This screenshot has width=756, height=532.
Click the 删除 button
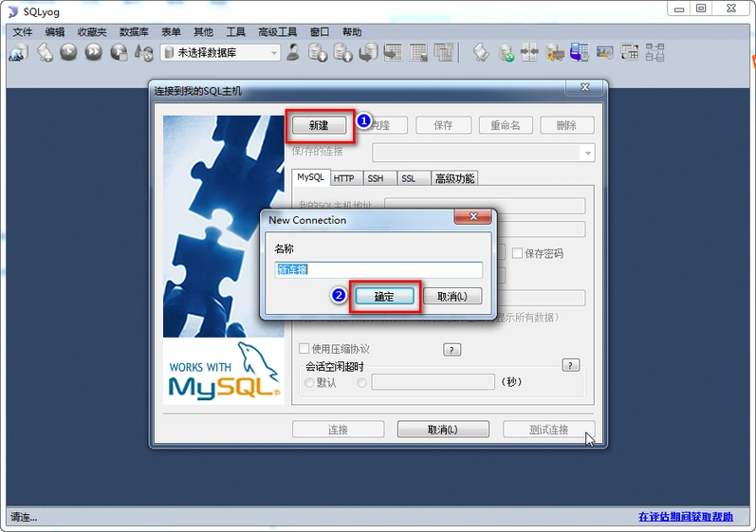coord(566,125)
